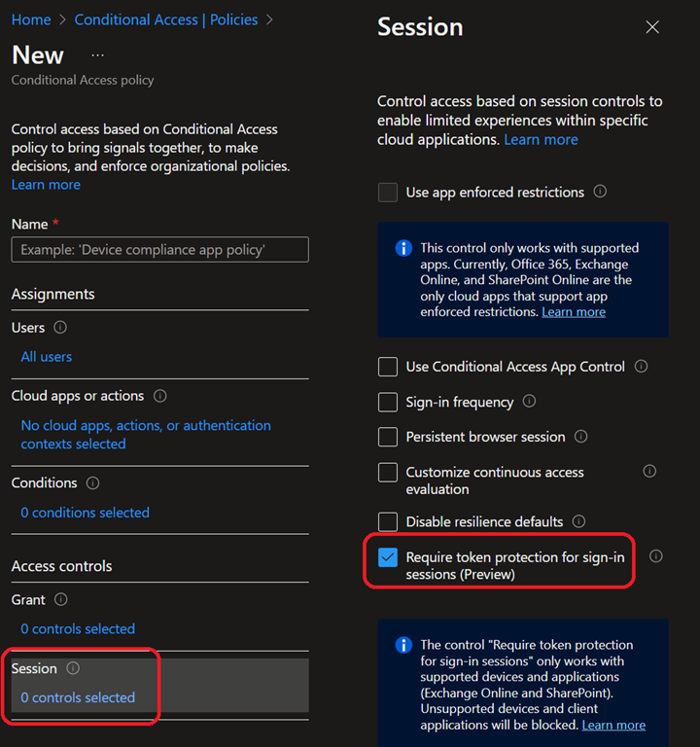The height and width of the screenshot is (747, 700).
Task: Click info icon beside Use app enforced restrictions
Action: point(600,192)
